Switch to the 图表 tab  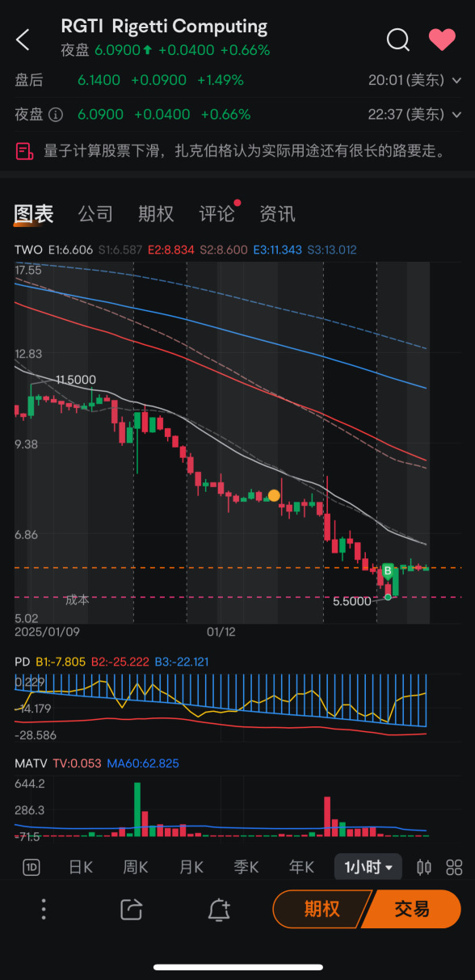34,214
